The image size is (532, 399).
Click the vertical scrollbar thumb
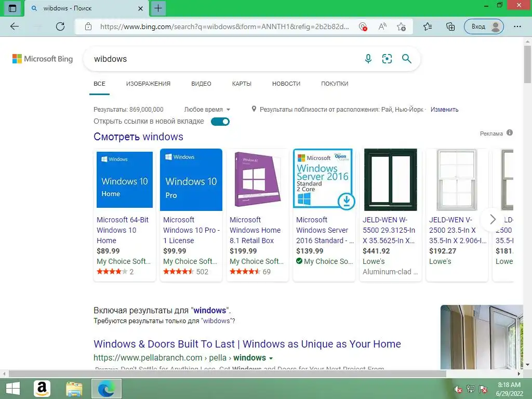[x=527, y=64]
